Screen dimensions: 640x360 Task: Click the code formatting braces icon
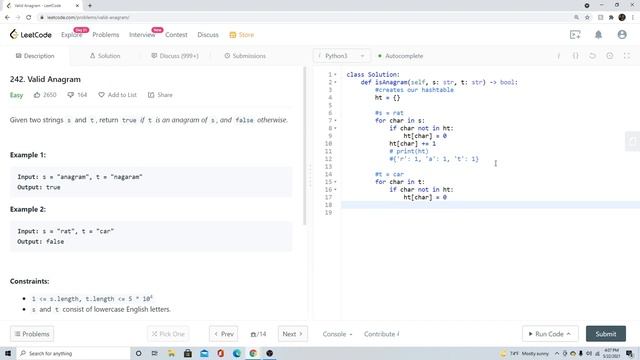click(x=576, y=56)
